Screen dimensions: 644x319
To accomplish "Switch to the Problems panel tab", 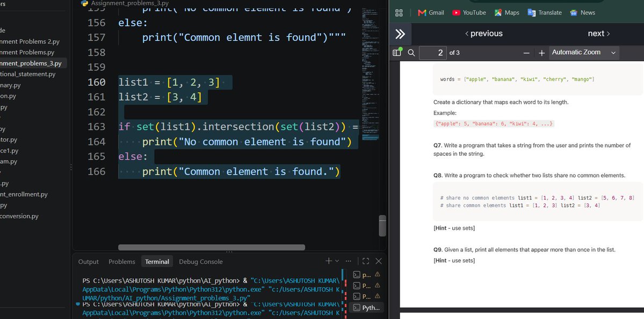I will coord(121,262).
